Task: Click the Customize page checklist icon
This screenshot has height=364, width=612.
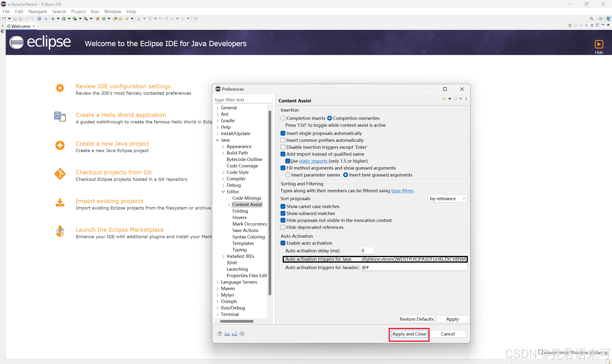Action: [598, 25]
